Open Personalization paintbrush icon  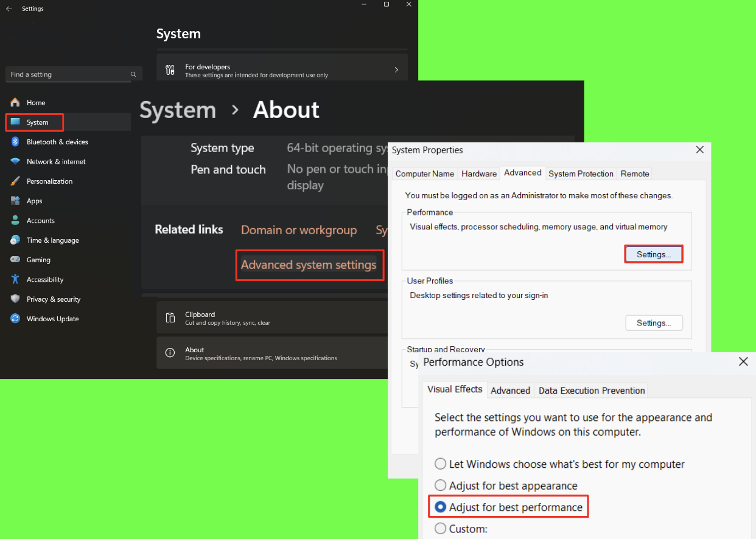[15, 181]
